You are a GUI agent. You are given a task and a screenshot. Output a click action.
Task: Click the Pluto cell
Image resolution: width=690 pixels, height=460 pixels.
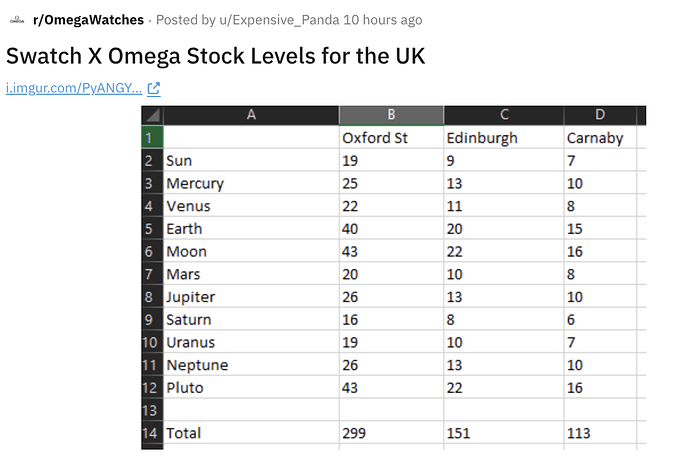click(251, 387)
